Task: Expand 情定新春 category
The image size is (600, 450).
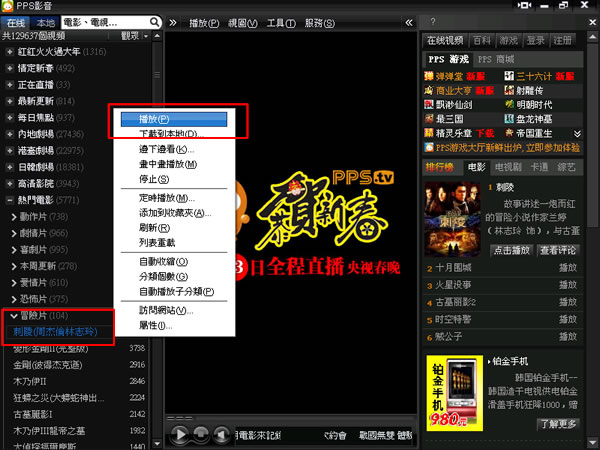Action: [x=10, y=68]
